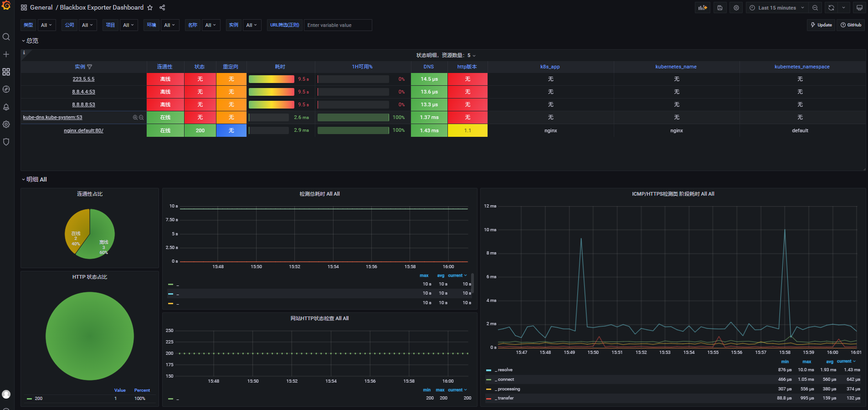Open Explore compass icon in sidebar
Screen dimensions: 868x410
pos(6,89)
